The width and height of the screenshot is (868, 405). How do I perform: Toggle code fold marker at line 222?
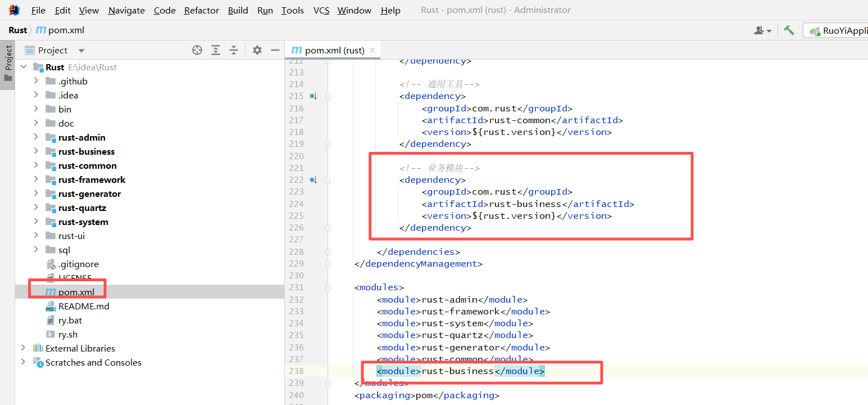tap(328, 180)
